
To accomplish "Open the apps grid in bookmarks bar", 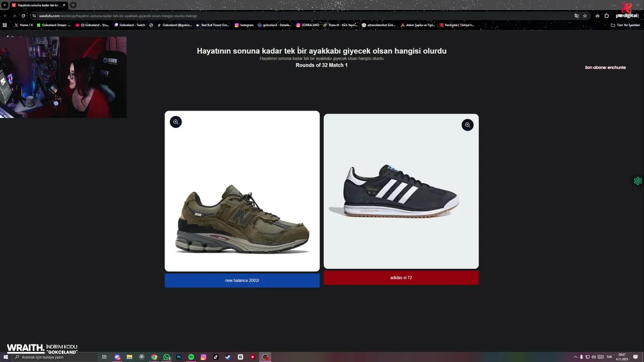I will point(5,25).
